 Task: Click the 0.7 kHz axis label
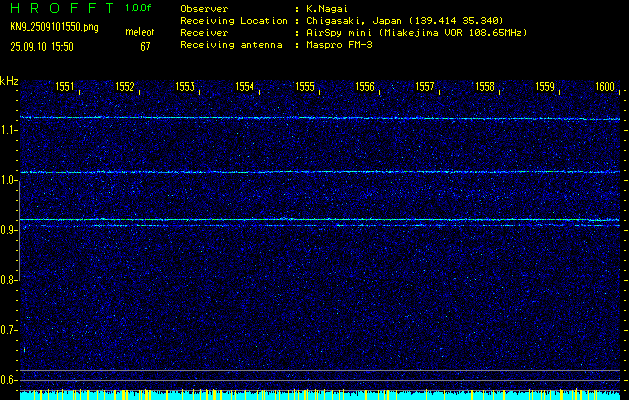[x=7, y=330]
